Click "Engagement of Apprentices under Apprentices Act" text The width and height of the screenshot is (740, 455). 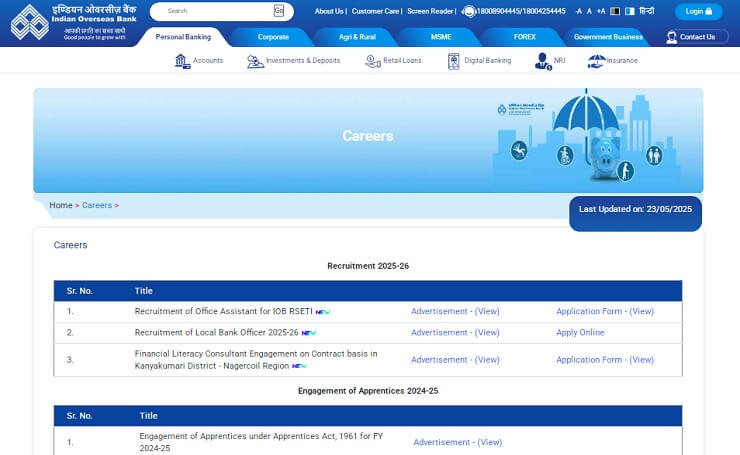261,442
